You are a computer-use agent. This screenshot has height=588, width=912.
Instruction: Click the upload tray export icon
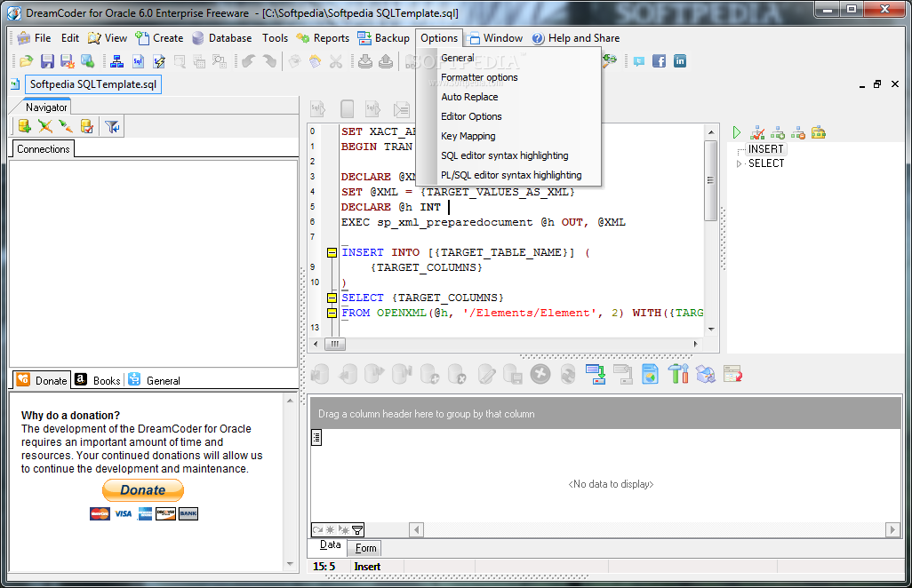click(x=386, y=61)
